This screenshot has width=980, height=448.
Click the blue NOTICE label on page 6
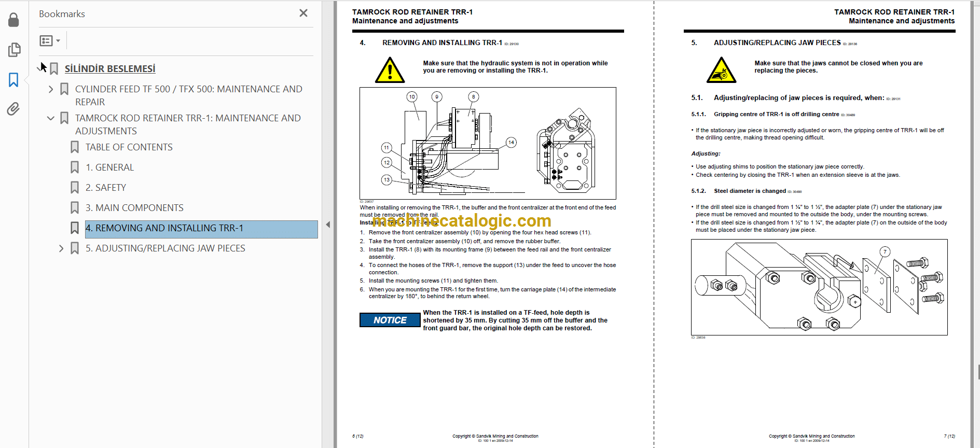(x=390, y=320)
